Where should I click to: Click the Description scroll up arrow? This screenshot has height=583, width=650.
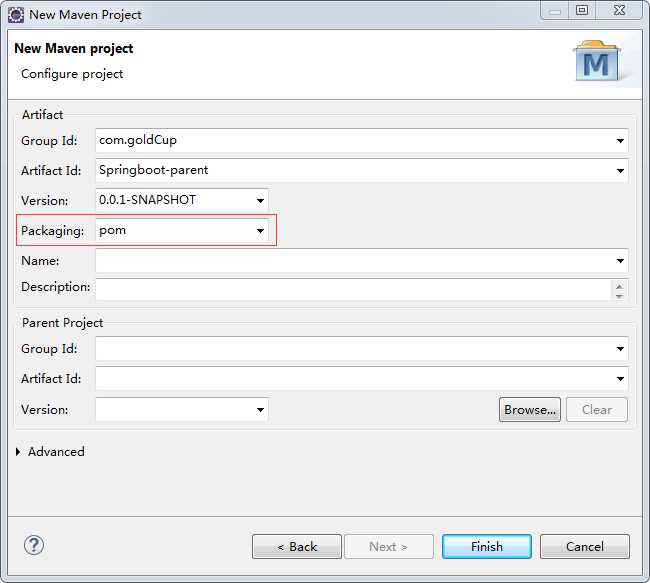pyautogui.click(x=619, y=286)
